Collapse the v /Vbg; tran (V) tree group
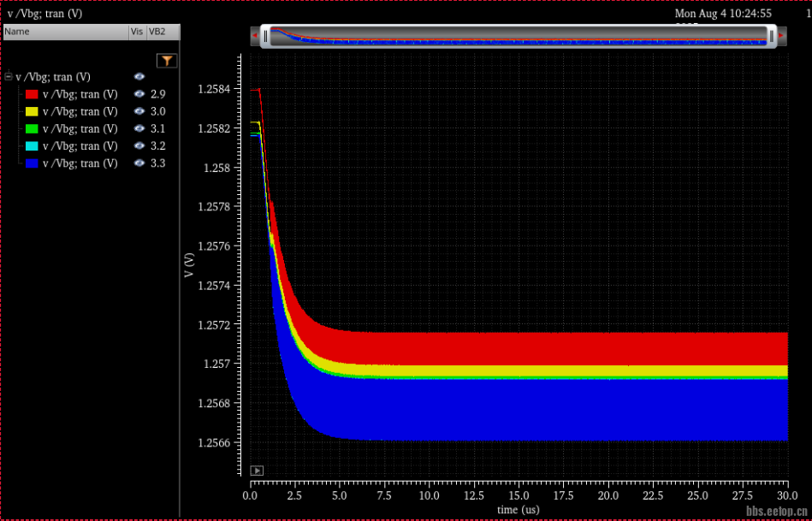Image resolution: width=812 pixels, height=521 pixels. coord(9,77)
